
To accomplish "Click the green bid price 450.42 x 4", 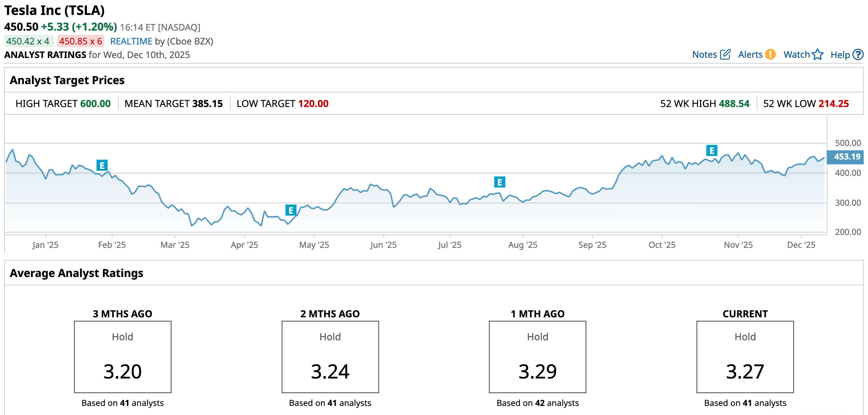I will point(28,41).
